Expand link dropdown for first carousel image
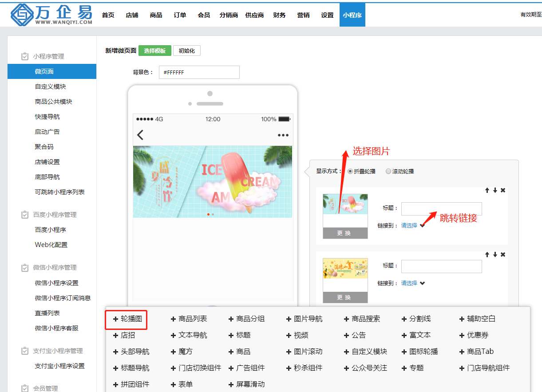This screenshot has width=542, height=392. [x=423, y=226]
